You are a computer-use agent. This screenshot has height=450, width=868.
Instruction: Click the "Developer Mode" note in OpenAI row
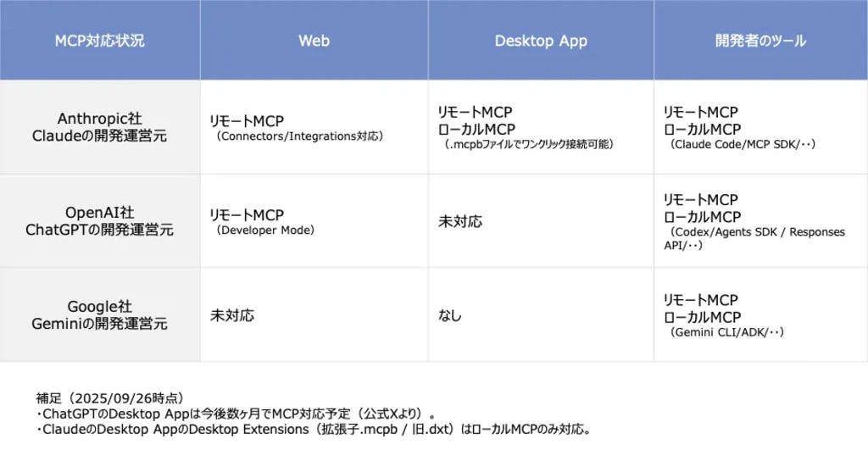click(x=265, y=230)
